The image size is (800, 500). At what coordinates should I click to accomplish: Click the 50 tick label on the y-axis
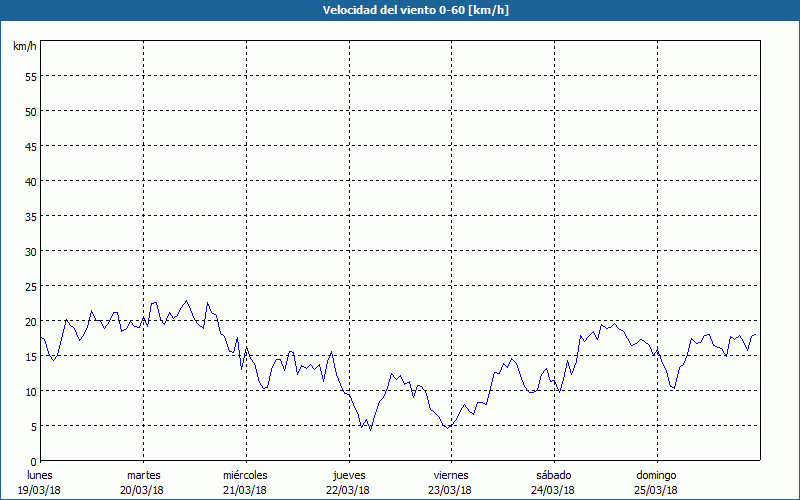click(30, 111)
